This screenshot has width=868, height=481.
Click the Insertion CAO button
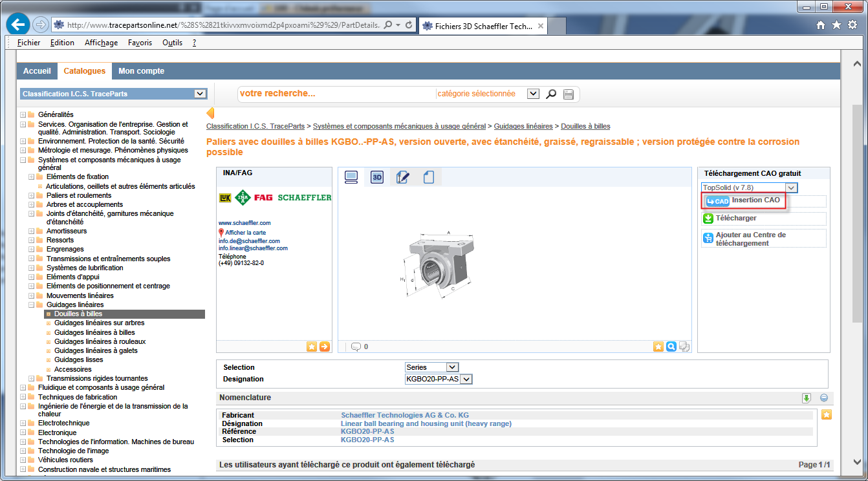coord(744,200)
